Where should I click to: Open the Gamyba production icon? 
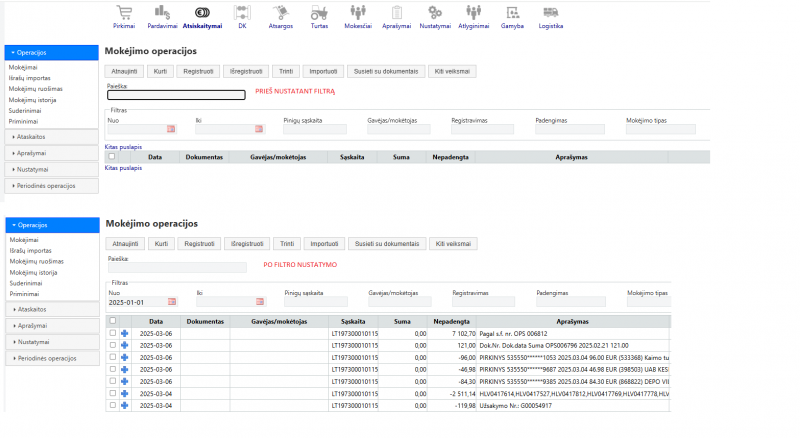coord(512,12)
